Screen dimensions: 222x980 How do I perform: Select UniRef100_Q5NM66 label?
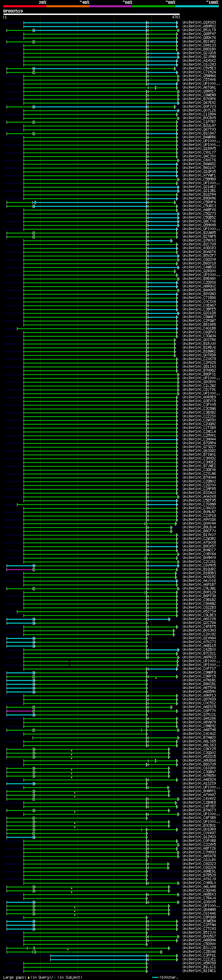(x=199, y=76)
